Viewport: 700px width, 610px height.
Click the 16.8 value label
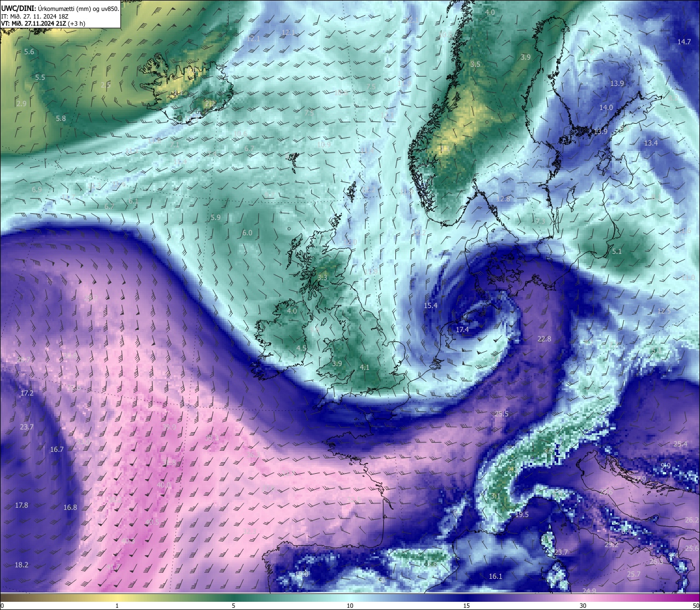[70, 508]
